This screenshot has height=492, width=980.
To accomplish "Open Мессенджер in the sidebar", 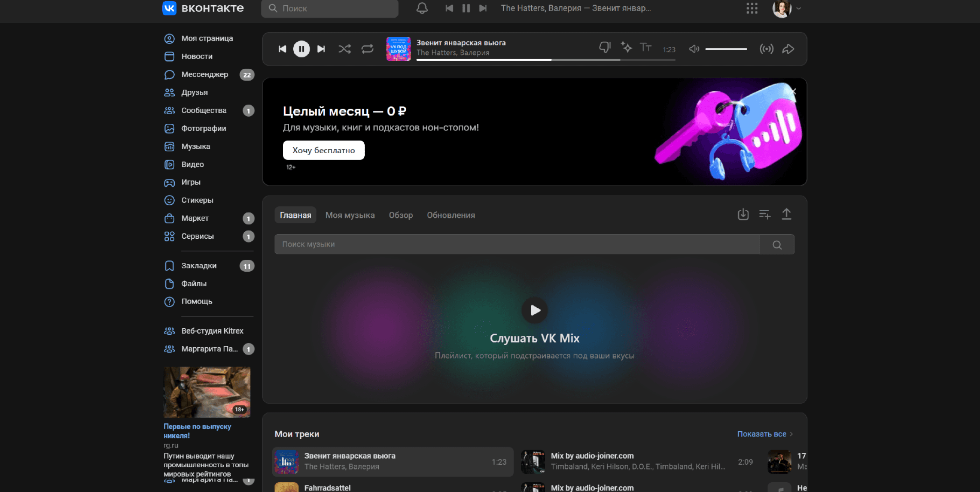I will pos(204,74).
